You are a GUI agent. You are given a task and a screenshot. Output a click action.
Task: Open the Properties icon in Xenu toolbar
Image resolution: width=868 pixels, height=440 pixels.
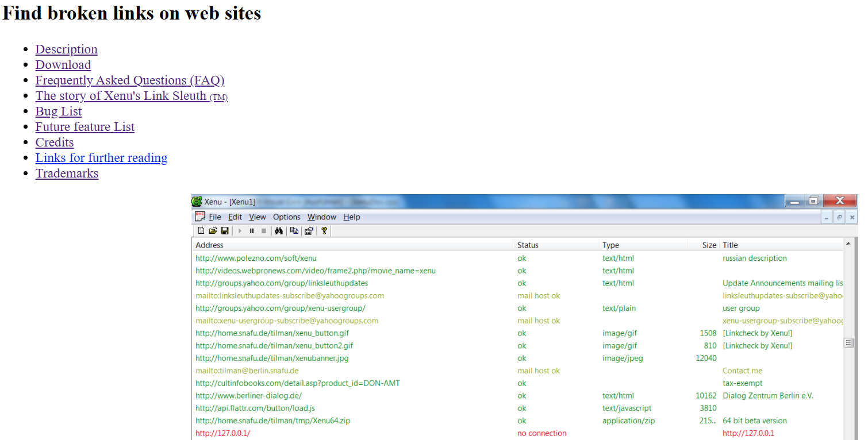point(309,231)
